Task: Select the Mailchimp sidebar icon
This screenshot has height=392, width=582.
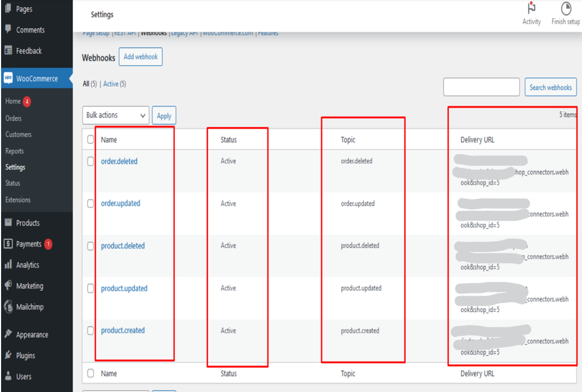Action: point(8,307)
